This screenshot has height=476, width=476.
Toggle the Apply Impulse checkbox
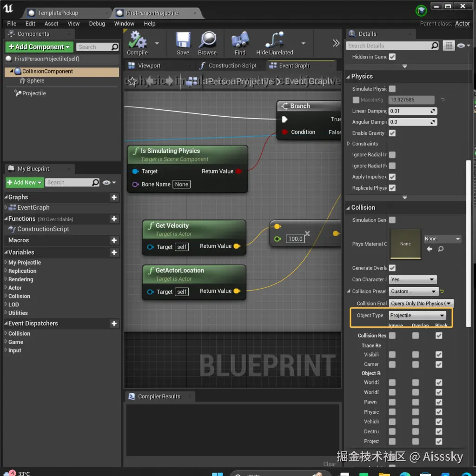coord(392,177)
